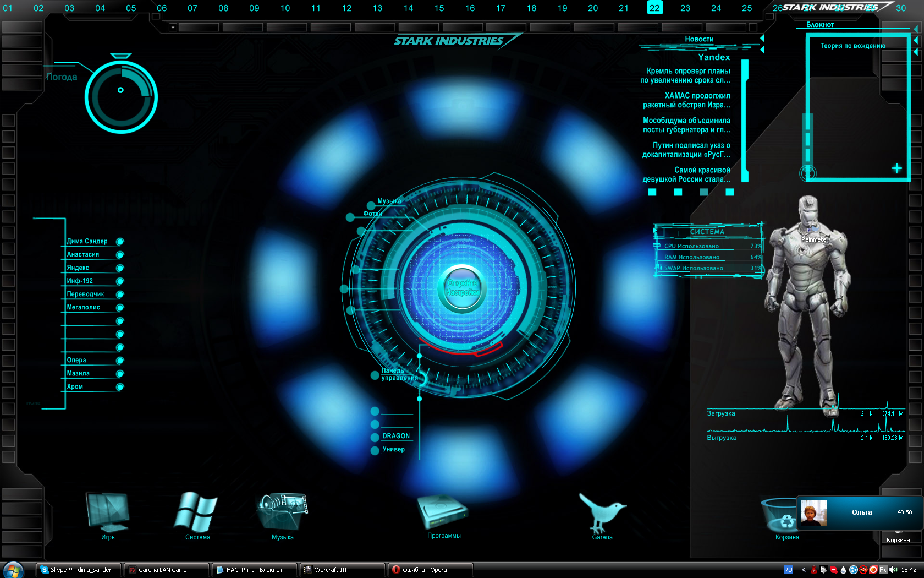Open the Музыка folder icon
Screen dimensions: 924x578
click(282, 512)
